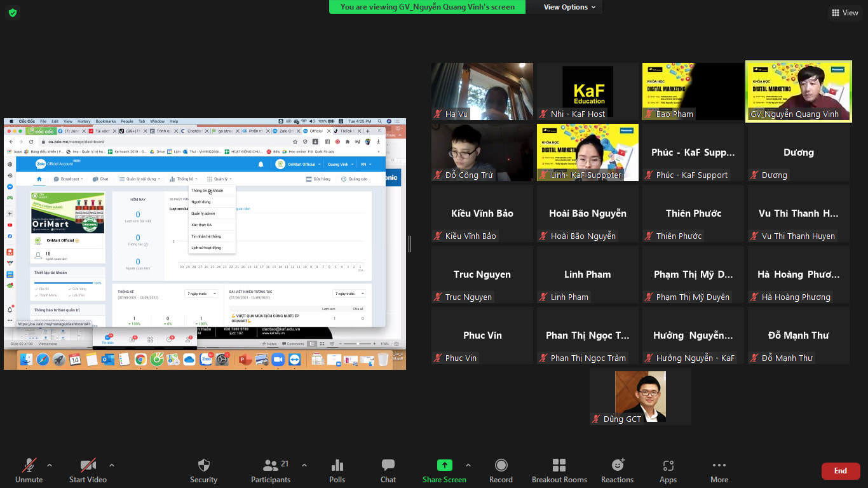Click the green encryption shield icon

coord(13,12)
